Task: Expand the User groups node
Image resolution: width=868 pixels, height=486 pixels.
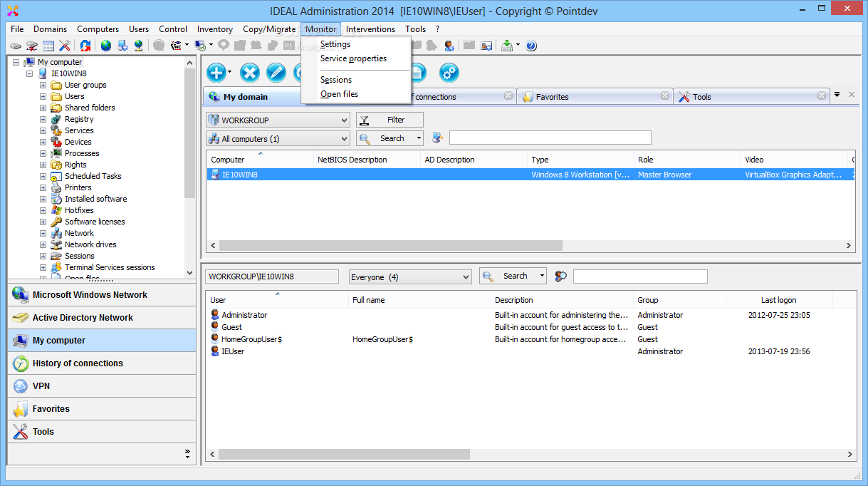Action: click(43, 85)
